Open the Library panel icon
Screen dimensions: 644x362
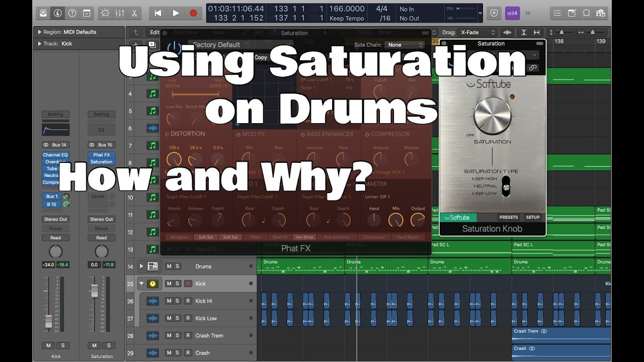(43, 13)
